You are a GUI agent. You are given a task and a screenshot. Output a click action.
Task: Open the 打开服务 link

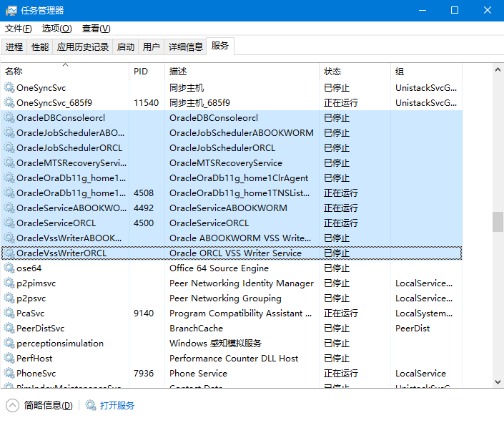[117, 405]
